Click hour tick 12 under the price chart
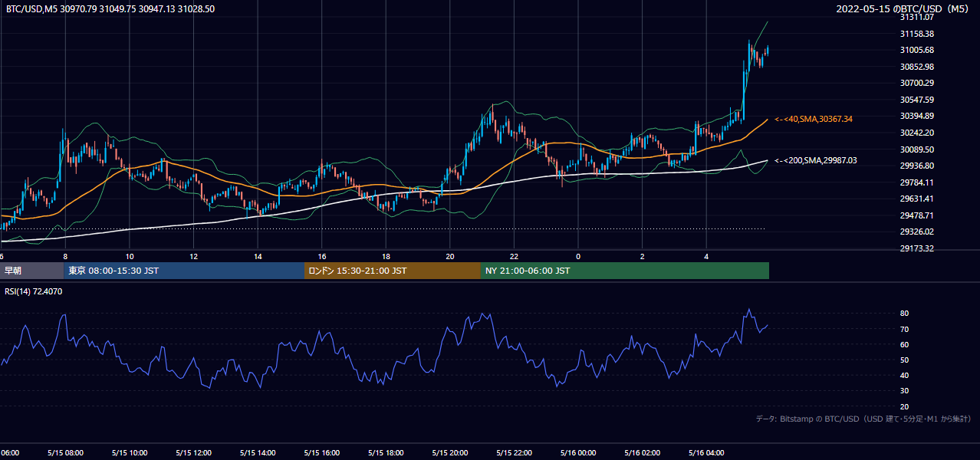The image size is (980, 460). [193, 256]
